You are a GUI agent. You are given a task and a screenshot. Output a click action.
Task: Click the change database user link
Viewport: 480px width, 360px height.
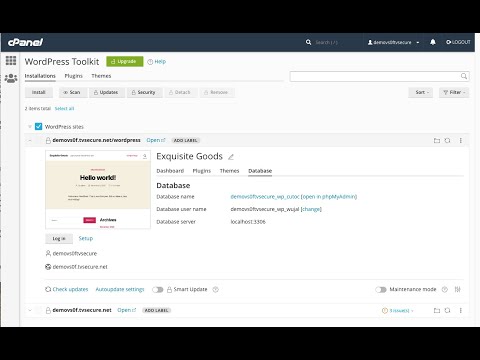tap(311, 209)
